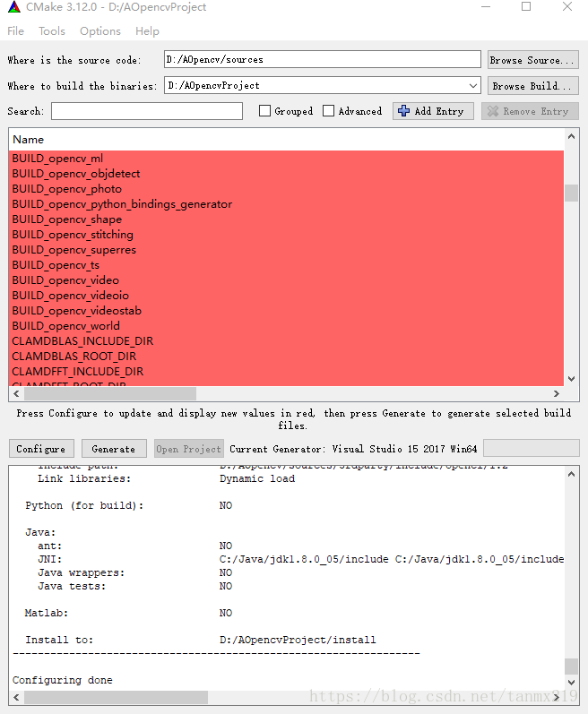Open the Options menu
This screenshot has width=588, height=714.
coord(100,31)
